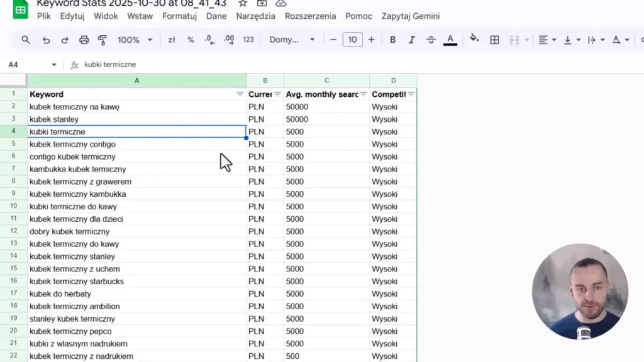
Task: Open filter on Competition column
Action: [411, 94]
